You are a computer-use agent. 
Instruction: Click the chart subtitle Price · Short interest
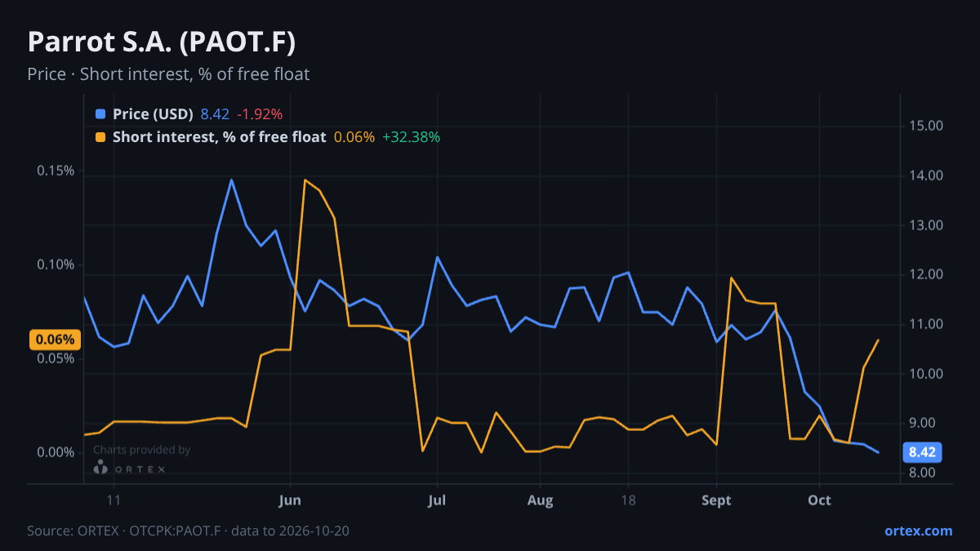coord(168,74)
